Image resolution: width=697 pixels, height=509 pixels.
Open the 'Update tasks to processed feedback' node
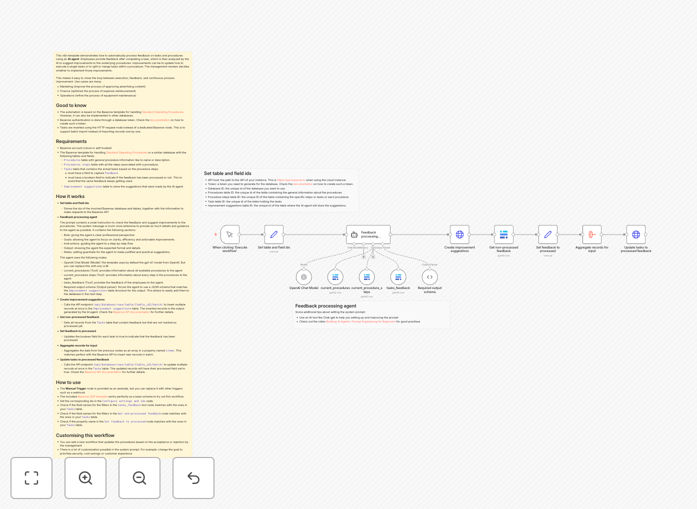point(636,235)
